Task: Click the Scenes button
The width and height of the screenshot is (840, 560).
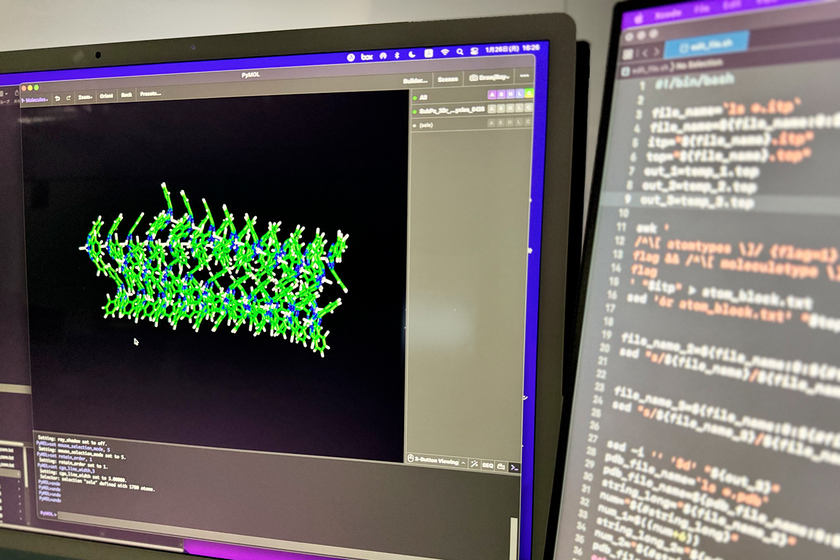Action: click(447, 78)
